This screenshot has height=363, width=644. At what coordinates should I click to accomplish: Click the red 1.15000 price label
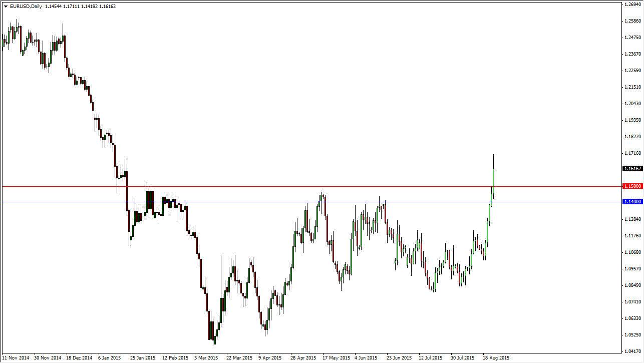tap(632, 186)
